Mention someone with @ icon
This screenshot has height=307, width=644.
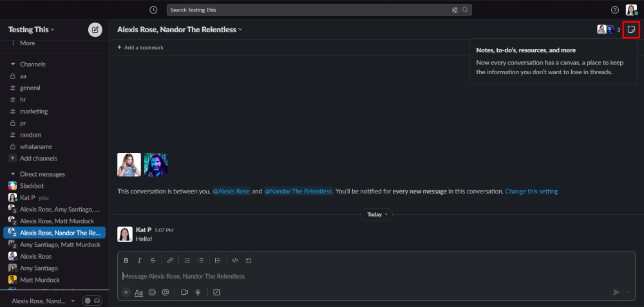click(166, 292)
